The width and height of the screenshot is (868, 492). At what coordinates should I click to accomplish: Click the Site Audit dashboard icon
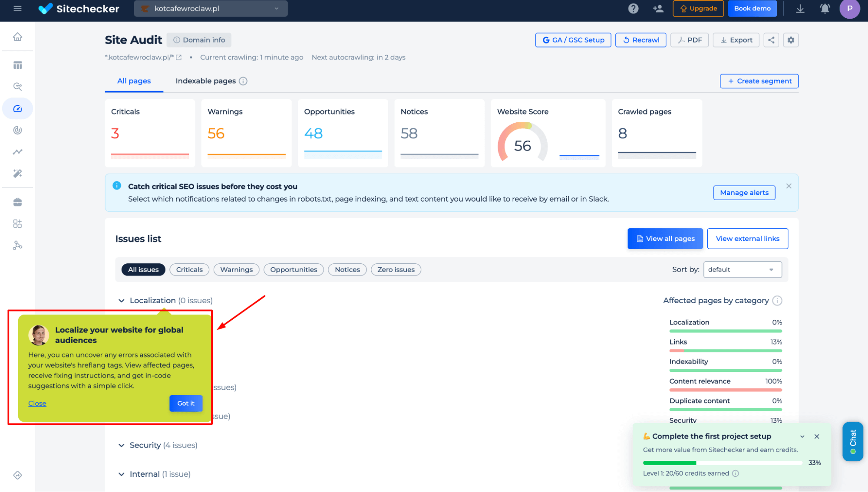pyautogui.click(x=18, y=108)
